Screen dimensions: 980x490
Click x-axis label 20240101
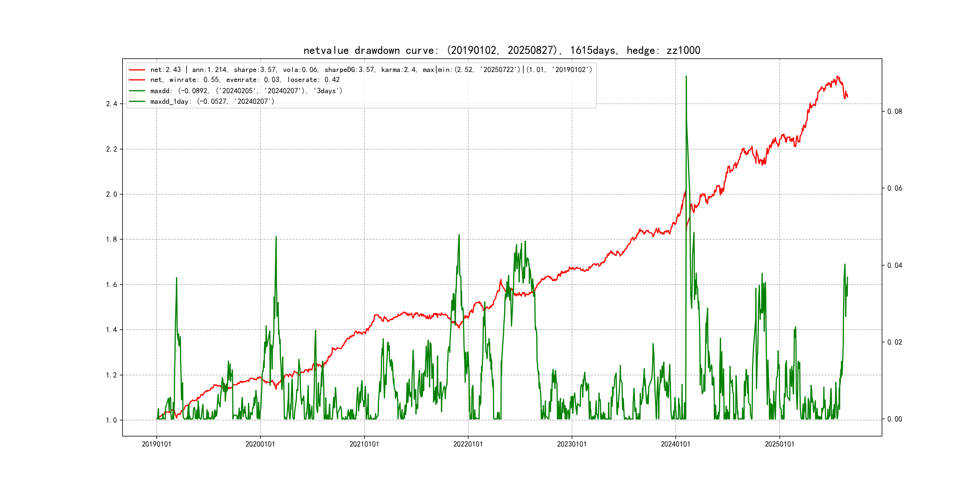(675, 444)
